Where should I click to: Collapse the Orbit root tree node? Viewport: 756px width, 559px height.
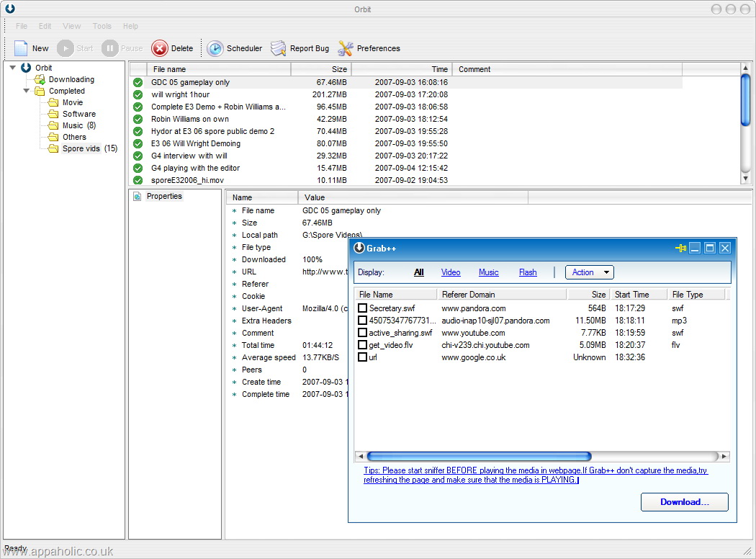(12, 68)
